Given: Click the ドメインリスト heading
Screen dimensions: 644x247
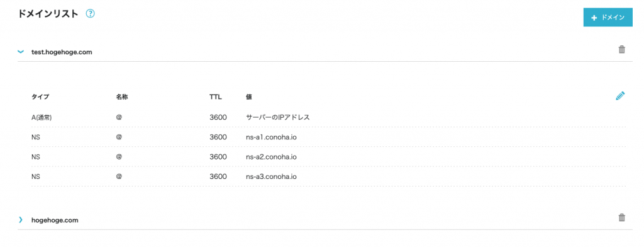Looking at the screenshot, I should [48, 14].
